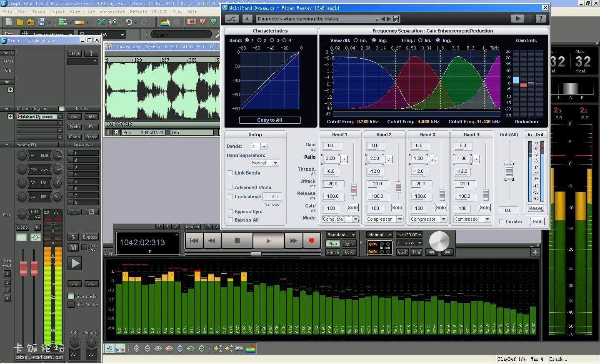Click the Edit button next to Limiter
Image resolution: width=600 pixels, height=364 pixels.
point(537,222)
